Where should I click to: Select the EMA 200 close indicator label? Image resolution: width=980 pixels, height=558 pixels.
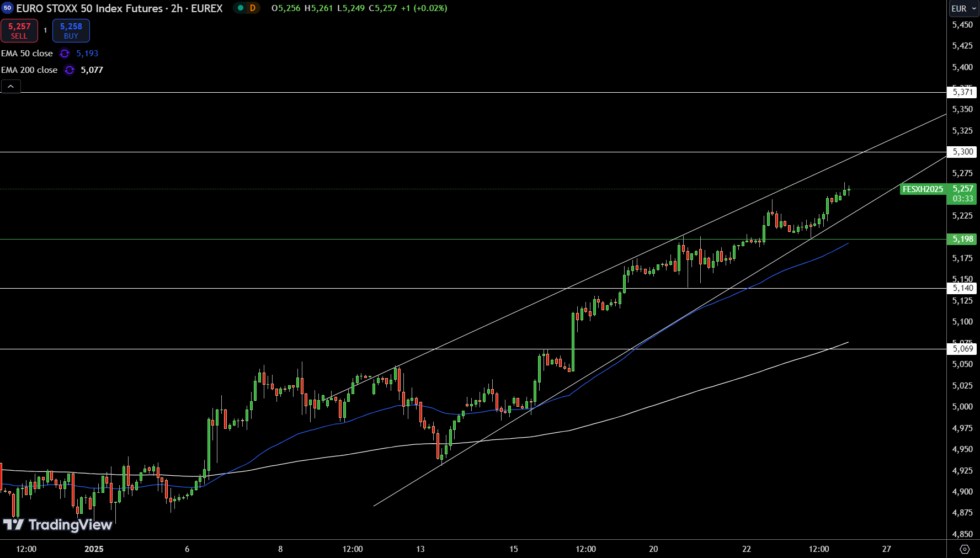point(29,70)
